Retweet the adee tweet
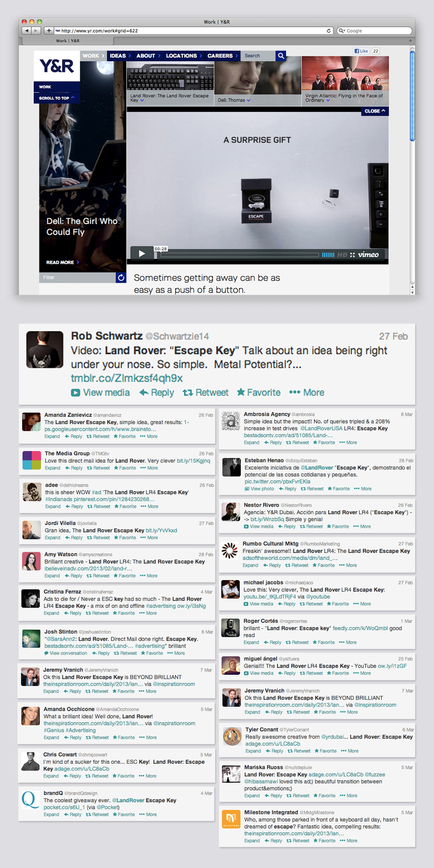Viewport: 434px width, 868px height. pos(99,506)
